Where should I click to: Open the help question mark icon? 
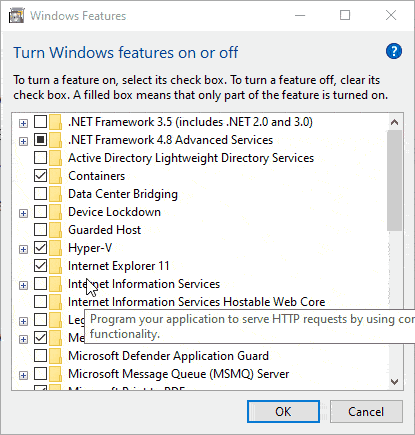click(394, 51)
